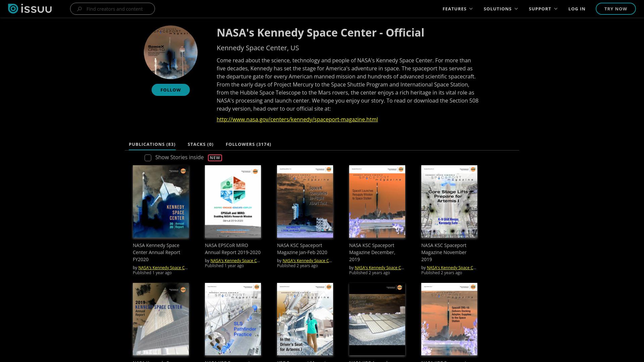
Task: Click title Spaceport Magazine December, 2019
Action: click(372, 252)
